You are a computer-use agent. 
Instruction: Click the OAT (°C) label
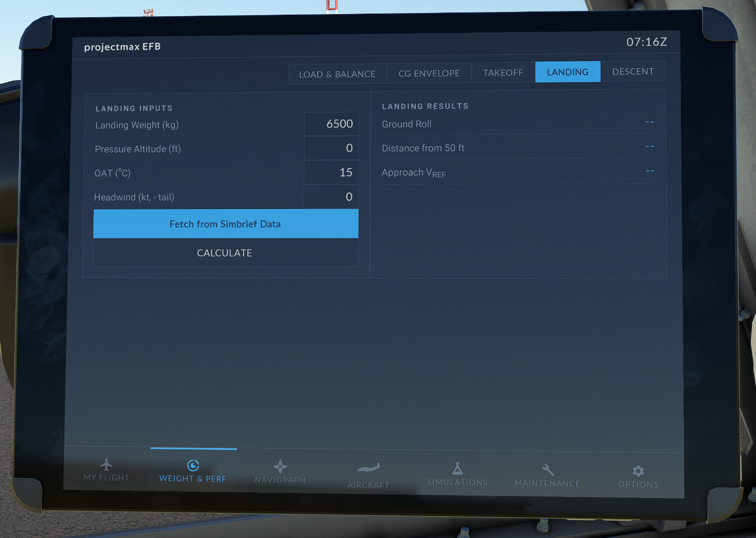tap(112, 173)
